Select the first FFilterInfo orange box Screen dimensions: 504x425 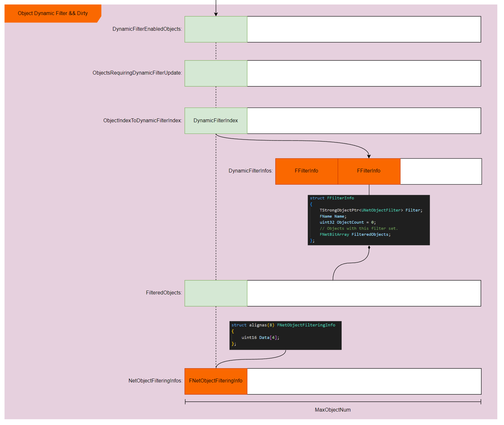click(306, 171)
